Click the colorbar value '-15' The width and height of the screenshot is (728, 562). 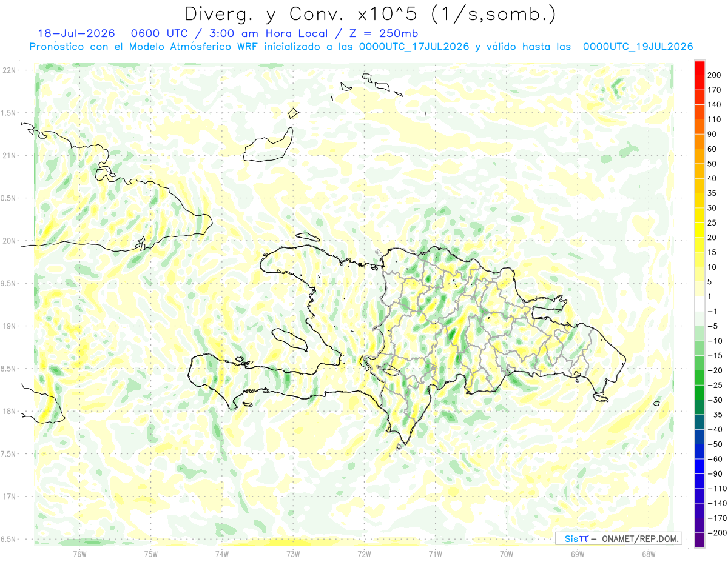[x=715, y=356]
